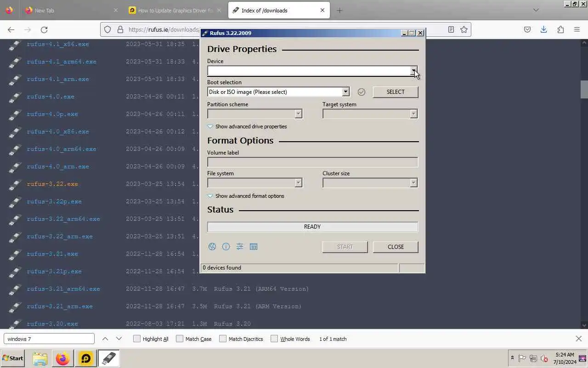Open the Target system dropdown

(x=413, y=114)
